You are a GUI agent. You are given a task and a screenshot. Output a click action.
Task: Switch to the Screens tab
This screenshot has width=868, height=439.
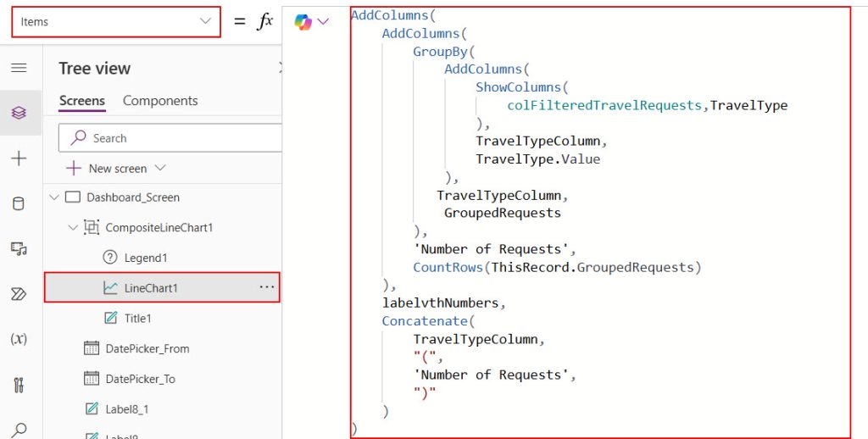tap(82, 101)
